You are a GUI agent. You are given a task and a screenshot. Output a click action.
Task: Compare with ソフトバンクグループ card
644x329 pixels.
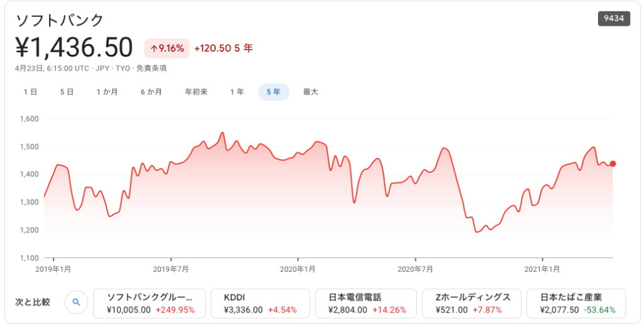pos(150,304)
